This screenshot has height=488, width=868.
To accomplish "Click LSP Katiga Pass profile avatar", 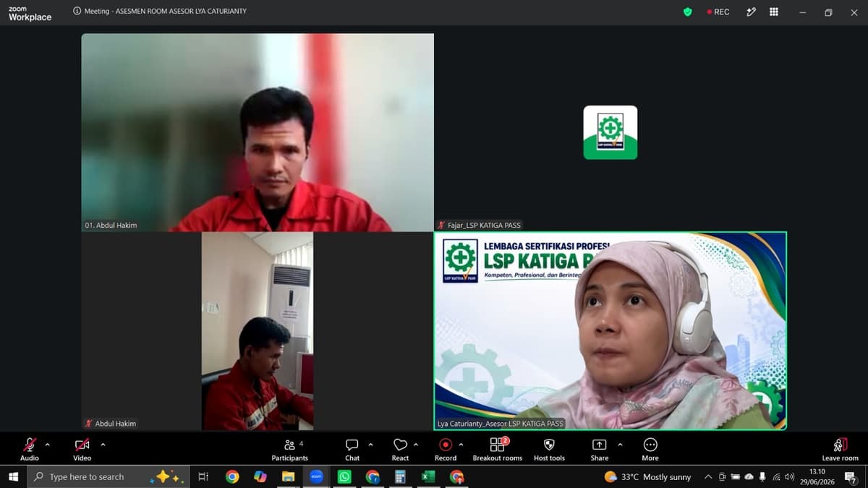I will 610,132.
